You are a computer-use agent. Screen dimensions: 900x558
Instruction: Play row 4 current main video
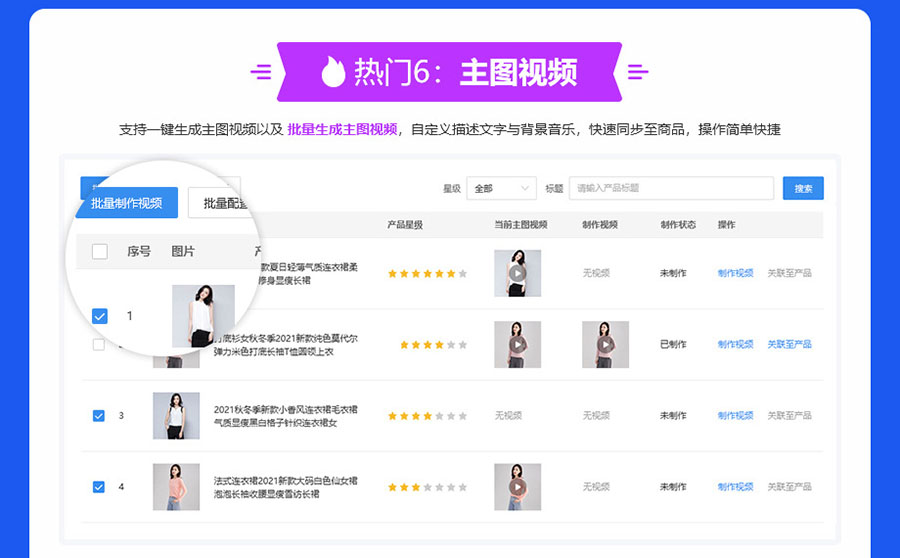(x=517, y=487)
